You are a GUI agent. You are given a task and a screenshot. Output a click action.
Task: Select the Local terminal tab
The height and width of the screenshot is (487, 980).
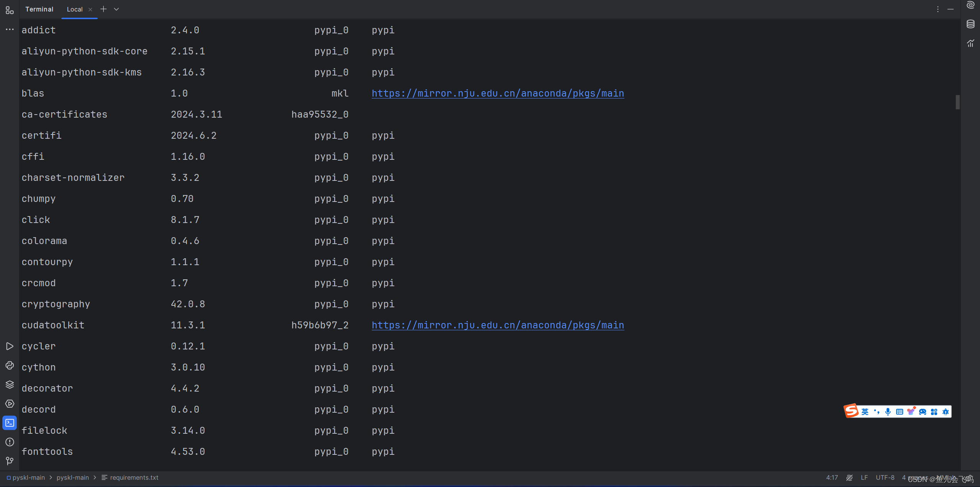pos(75,9)
